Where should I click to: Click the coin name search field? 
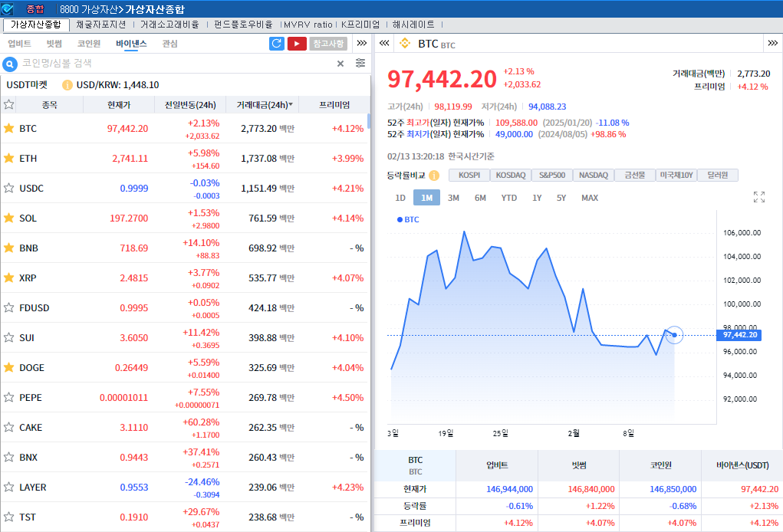point(176,64)
